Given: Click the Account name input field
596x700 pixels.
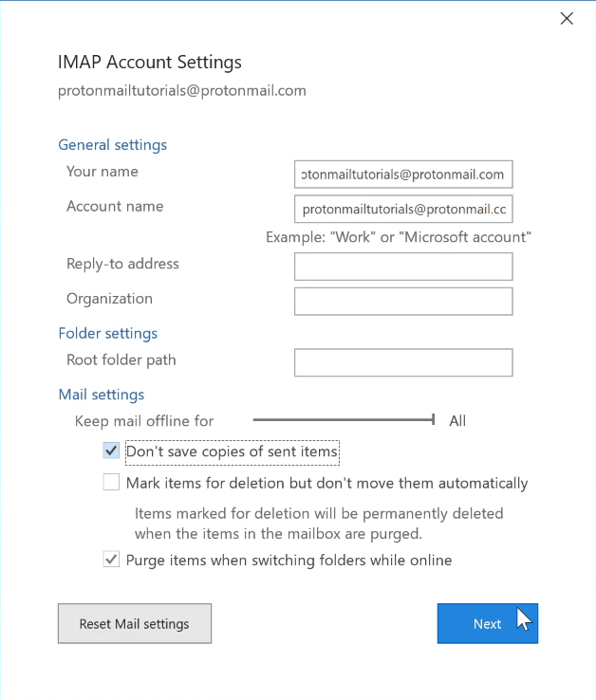Looking at the screenshot, I should coord(403,209).
